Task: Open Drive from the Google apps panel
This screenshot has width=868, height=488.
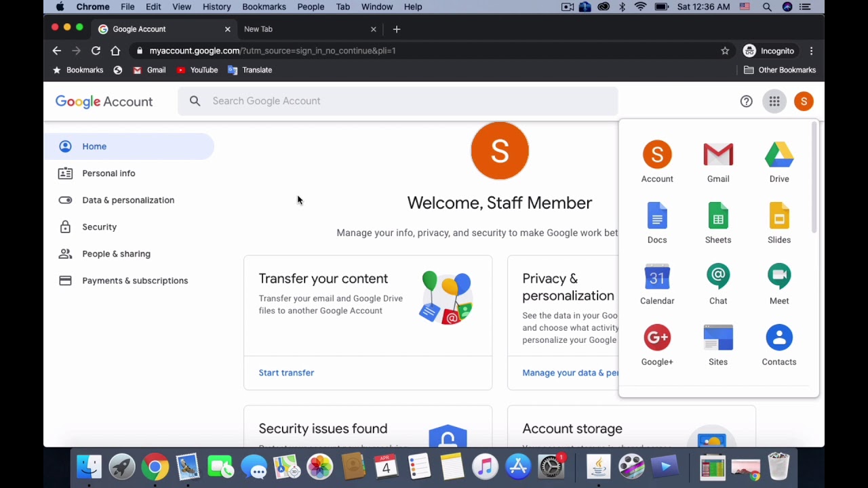Action: coord(779,162)
